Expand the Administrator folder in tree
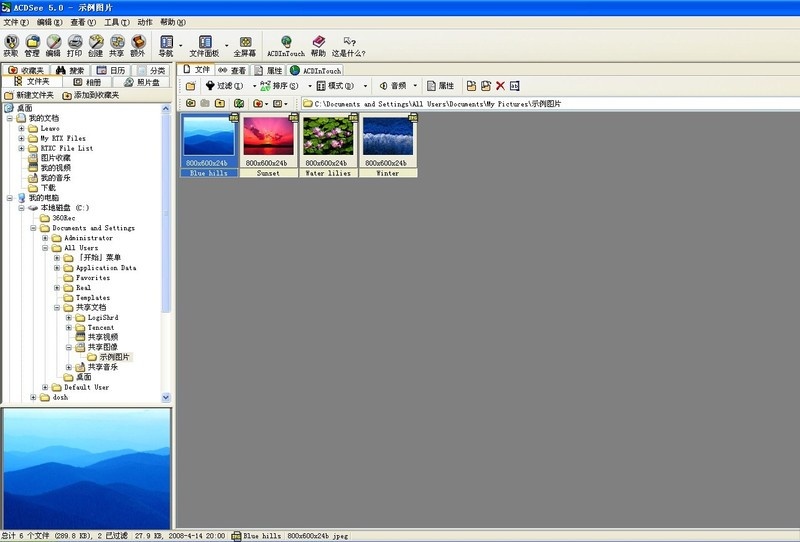 click(x=45, y=238)
